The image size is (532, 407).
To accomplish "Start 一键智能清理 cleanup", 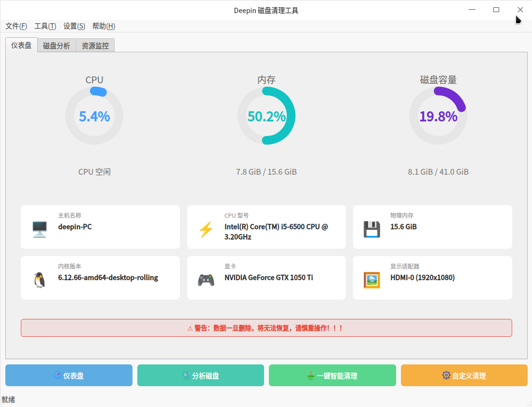I will coord(332,376).
